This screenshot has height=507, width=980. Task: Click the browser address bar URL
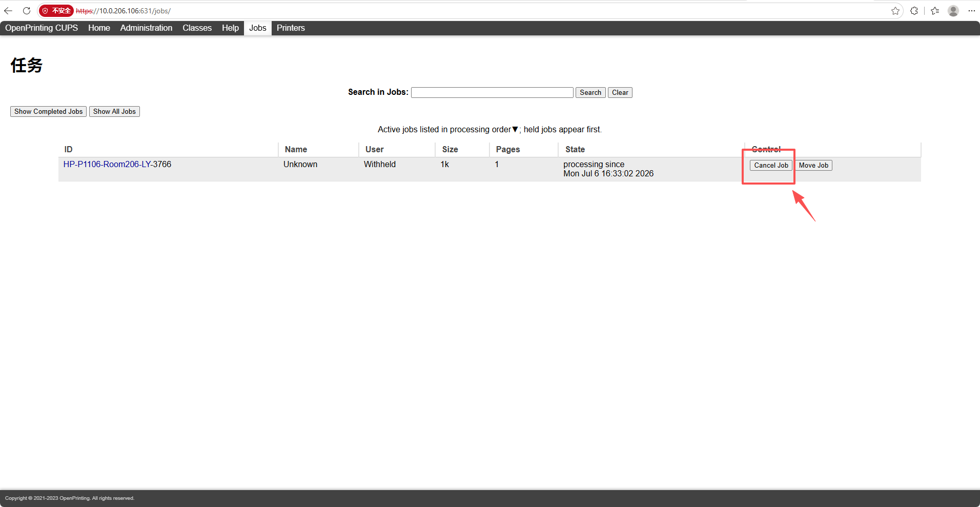point(123,11)
